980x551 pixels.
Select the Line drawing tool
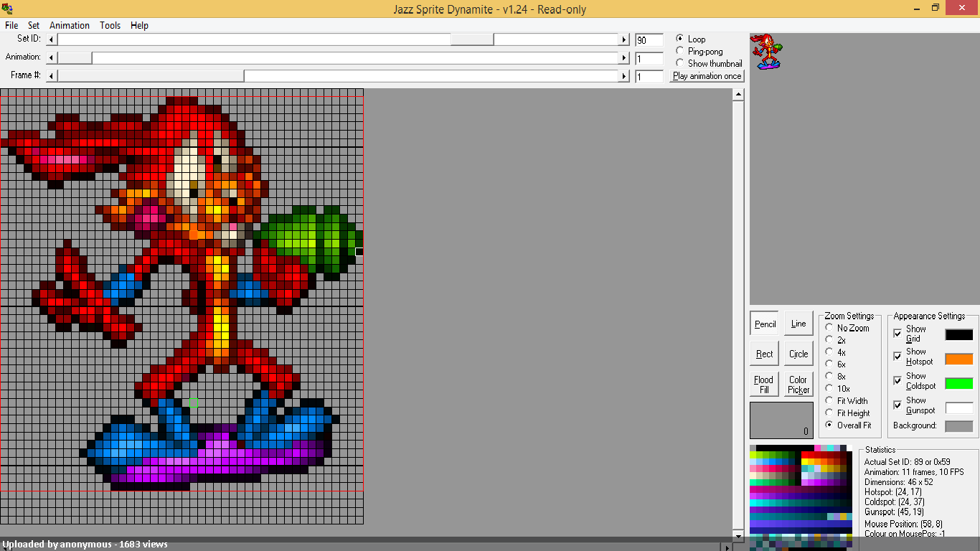coord(798,324)
